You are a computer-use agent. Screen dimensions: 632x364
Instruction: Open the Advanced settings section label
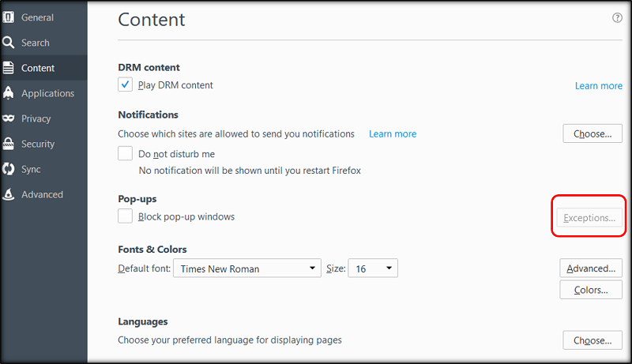click(43, 194)
